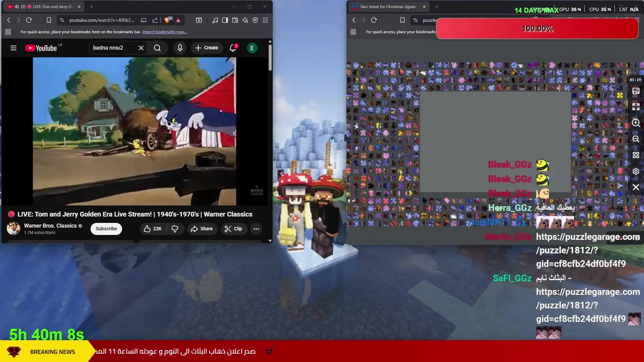Image resolution: width=644 pixels, height=362 pixels.
Task: Close the puzzle side toolbar with X
Action: pyautogui.click(x=636, y=188)
